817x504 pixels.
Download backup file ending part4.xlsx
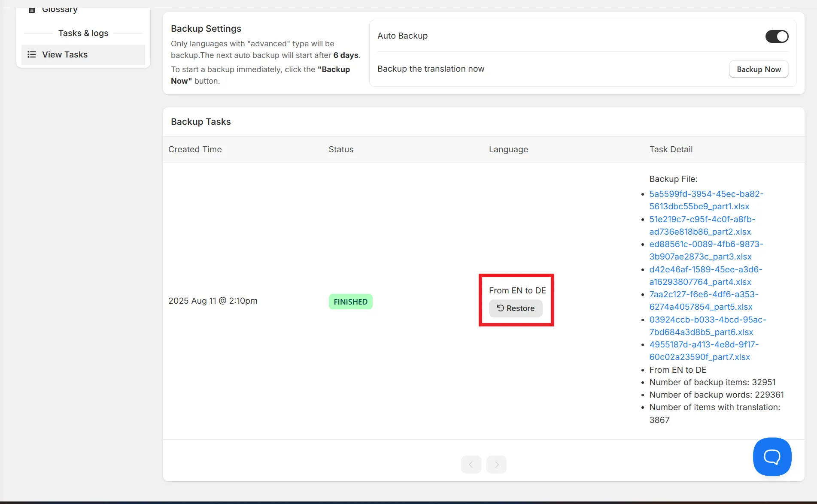706,276
